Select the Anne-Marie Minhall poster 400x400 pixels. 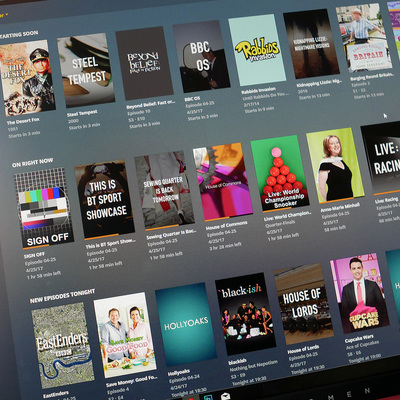[335, 165]
